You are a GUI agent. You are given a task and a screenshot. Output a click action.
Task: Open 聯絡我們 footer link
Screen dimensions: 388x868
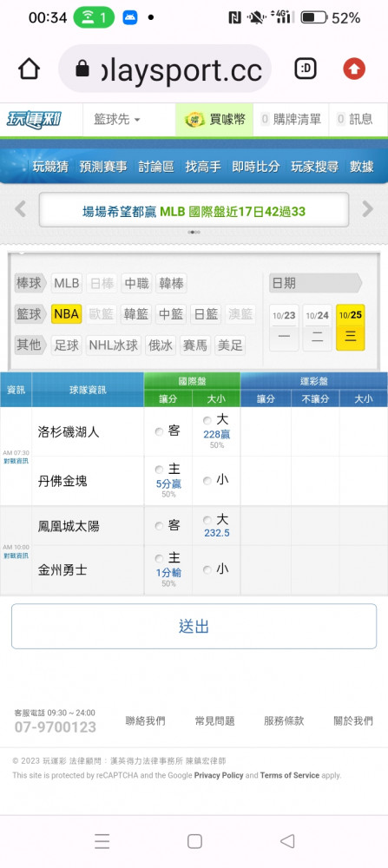pos(146,720)
